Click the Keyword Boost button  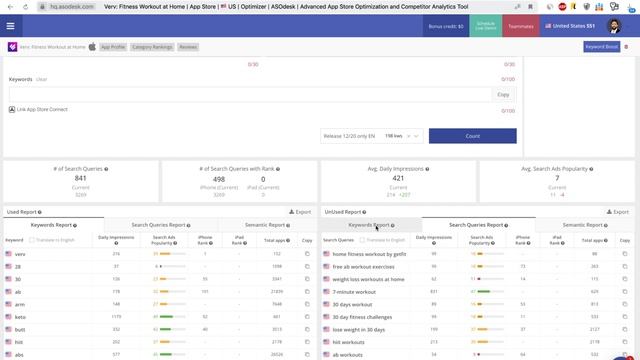click(x=602, y=47)
